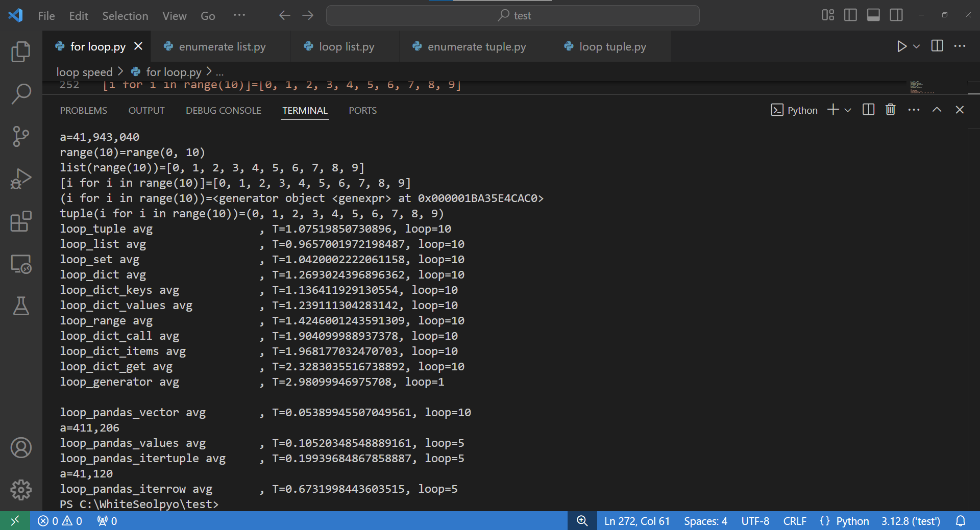Image resolution: width=980 pixels, height=530 pixels.
Task: Click the Python terminal profile label
Action: [794, 110]
